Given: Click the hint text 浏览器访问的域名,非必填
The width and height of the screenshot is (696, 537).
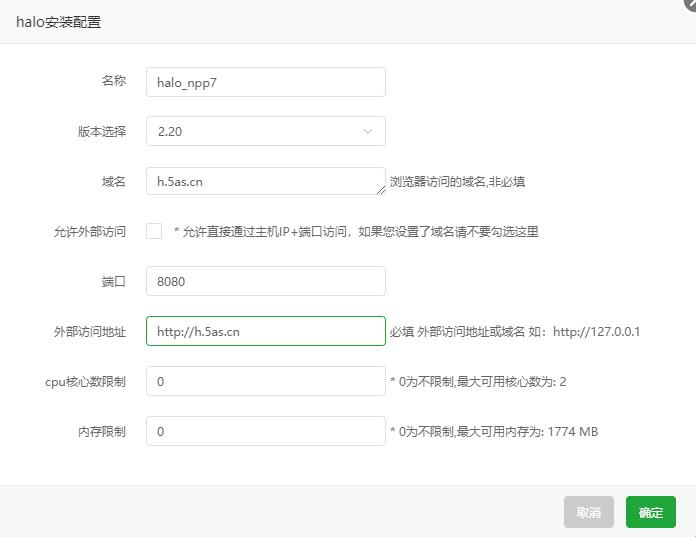Looking at the screenshot, I should coord(457,182).
